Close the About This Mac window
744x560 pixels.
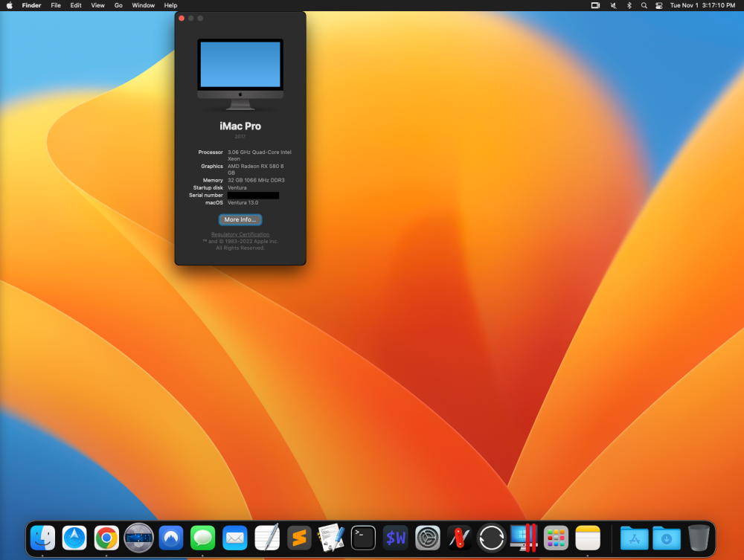pos(182,18)
